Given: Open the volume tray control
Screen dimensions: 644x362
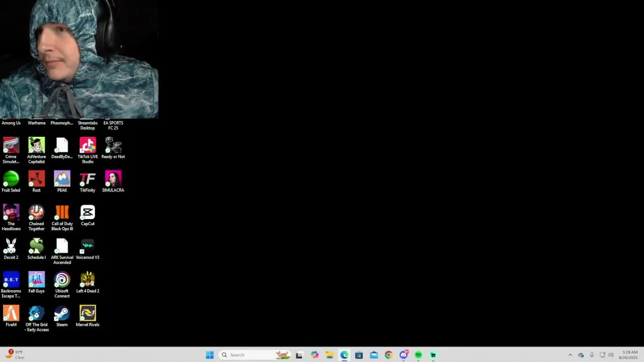Looking at the screenshot, I should [x=611, y=355].
